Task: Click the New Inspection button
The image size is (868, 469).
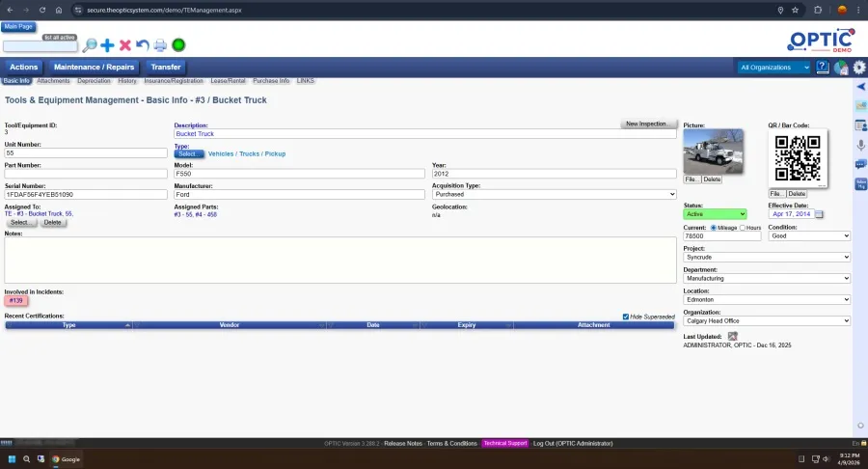Action: (x=647, y=124)
